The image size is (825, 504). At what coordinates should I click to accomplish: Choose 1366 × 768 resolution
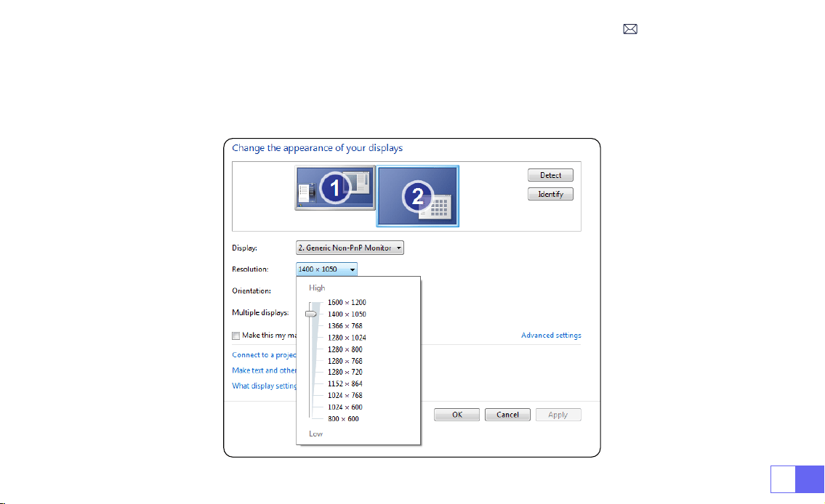point(345,326)
